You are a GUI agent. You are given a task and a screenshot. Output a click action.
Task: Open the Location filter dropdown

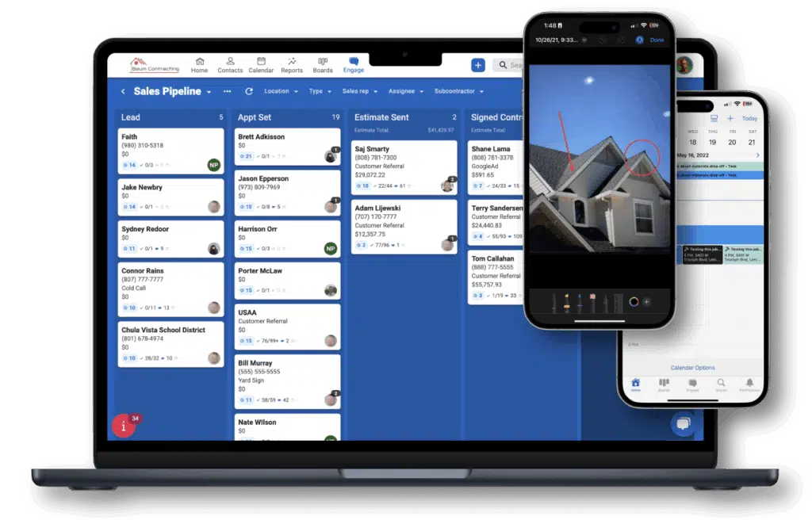tap(281, 91)
